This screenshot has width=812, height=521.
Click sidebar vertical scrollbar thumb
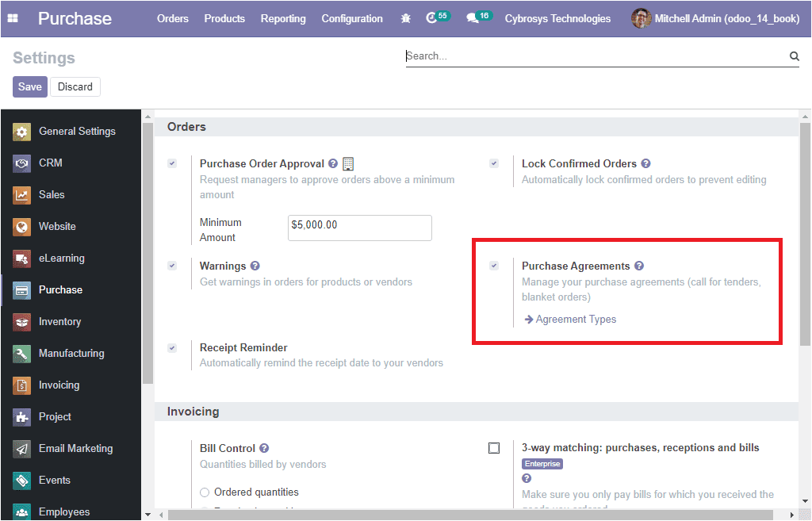coord(148,253)
